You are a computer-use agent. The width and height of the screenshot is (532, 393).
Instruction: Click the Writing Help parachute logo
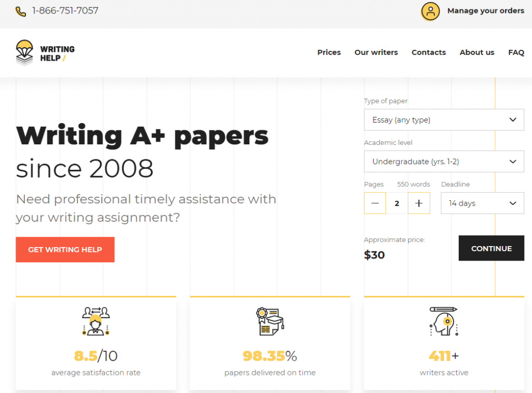click(x=24, y=52)
